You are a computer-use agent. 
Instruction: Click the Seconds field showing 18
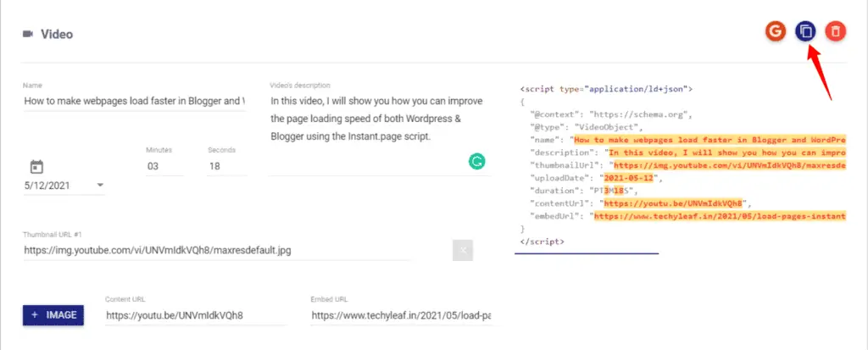[226, 165]
